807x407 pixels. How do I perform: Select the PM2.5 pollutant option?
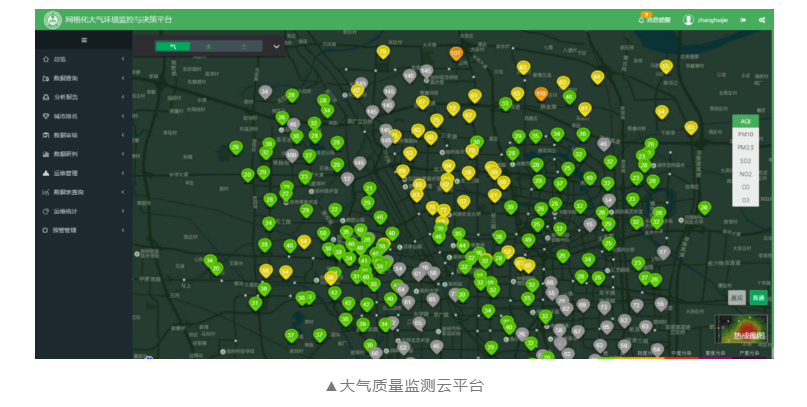pos(745,147)
